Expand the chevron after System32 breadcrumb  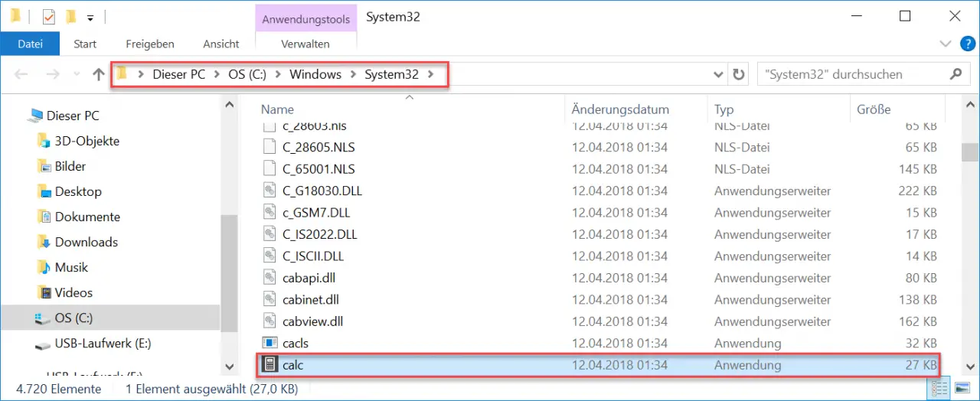(430, 74)
